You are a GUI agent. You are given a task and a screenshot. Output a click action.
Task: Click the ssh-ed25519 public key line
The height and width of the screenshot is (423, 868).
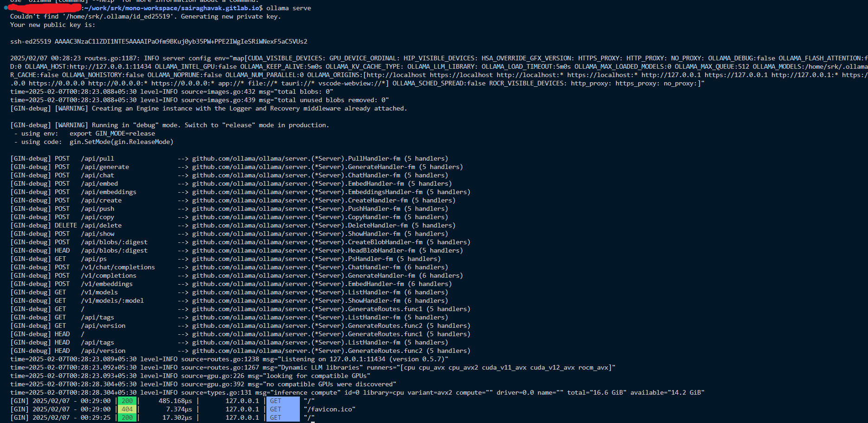[159, 41]
